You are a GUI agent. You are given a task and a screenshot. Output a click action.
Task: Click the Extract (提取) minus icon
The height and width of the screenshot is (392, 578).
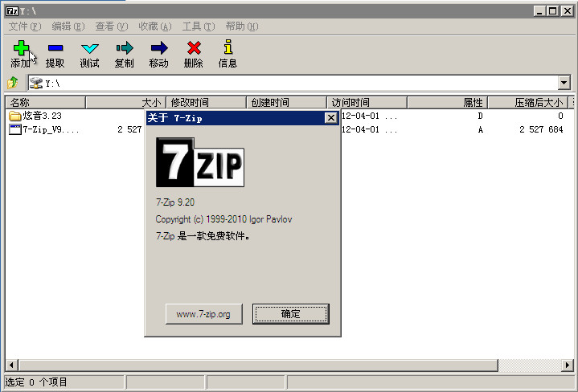click(x=55, y=48)
